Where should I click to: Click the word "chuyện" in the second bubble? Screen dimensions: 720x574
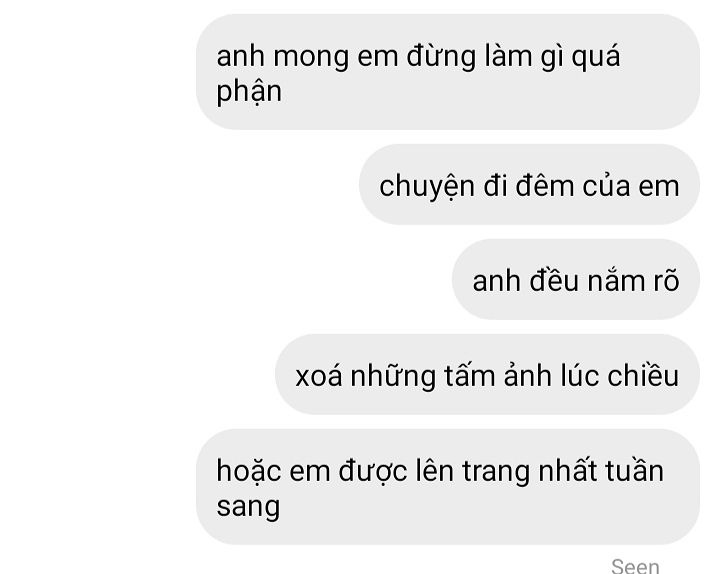[x=427, y=187]
